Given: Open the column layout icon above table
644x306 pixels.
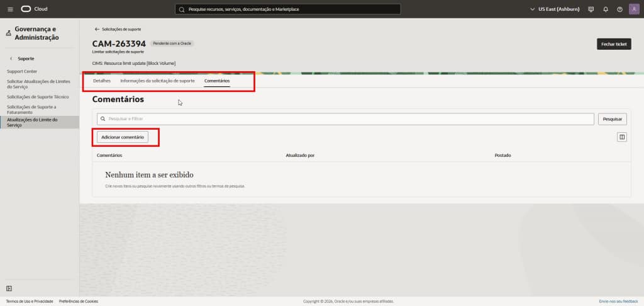Looking at the screenshot, I should 622,137.
